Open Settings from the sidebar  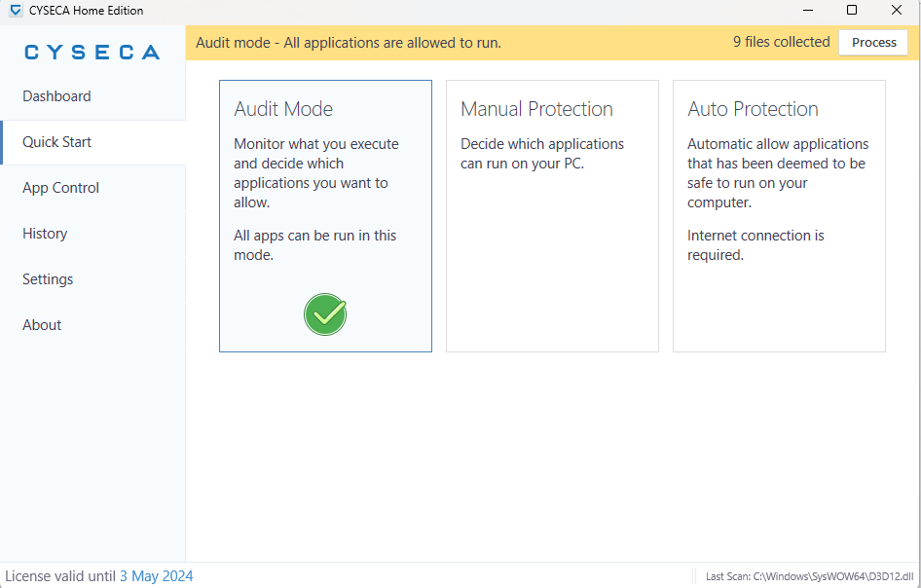click(x=92, y=279)
